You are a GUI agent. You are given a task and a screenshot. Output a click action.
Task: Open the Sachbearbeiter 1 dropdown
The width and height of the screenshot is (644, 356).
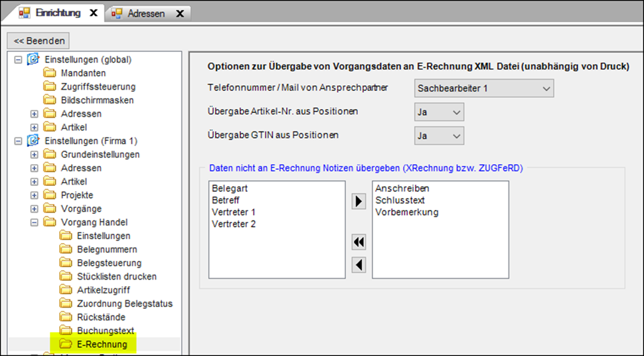(484, 88)
